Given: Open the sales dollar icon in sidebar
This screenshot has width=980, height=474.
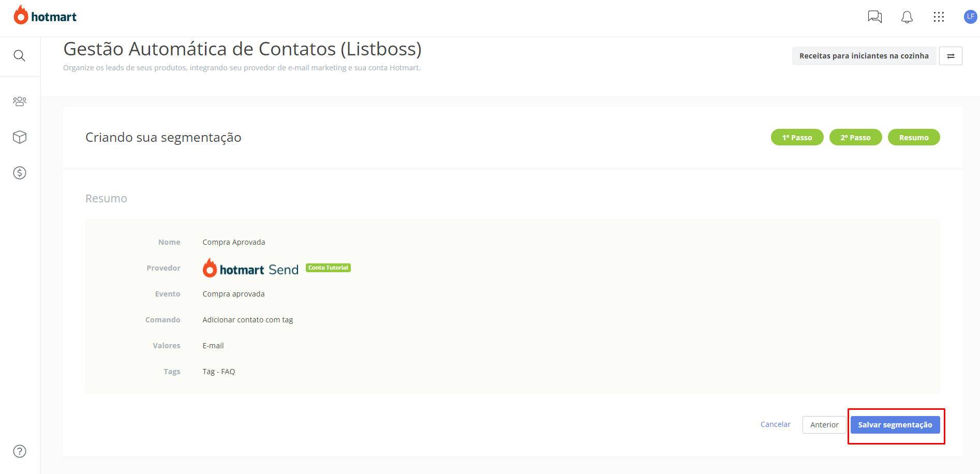Looking at the screenshot, I should (20, 173).
